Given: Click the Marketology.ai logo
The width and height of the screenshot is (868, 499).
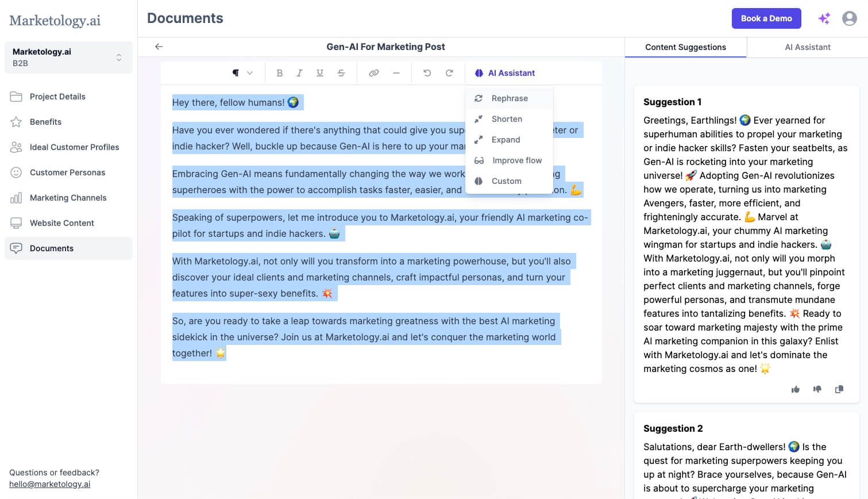Looking at the screenshot, I should 55,21.
